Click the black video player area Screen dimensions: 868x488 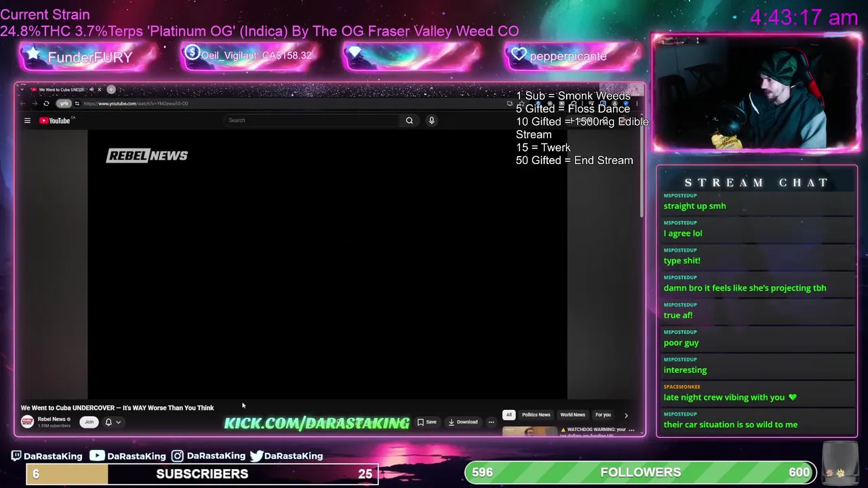point(327,264)
